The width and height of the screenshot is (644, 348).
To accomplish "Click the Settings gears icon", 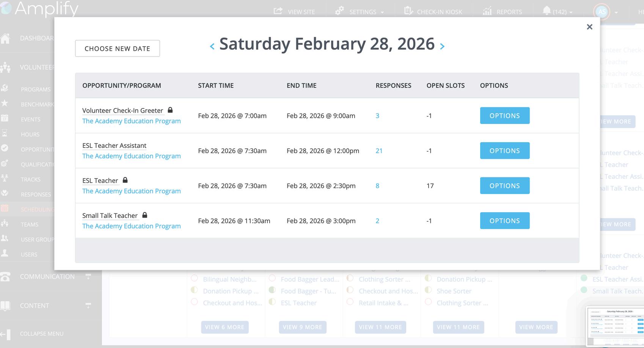I will pos(339,11).
